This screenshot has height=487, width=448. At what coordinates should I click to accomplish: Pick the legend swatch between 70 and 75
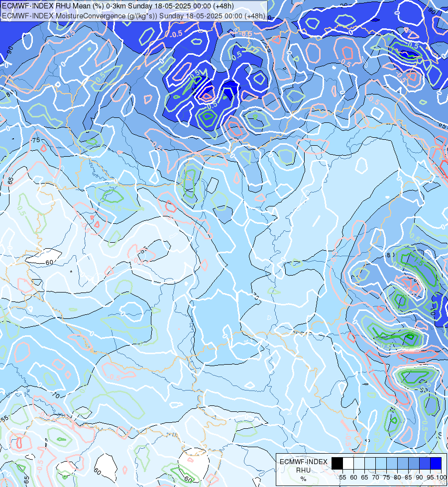[x=381, y=463]
